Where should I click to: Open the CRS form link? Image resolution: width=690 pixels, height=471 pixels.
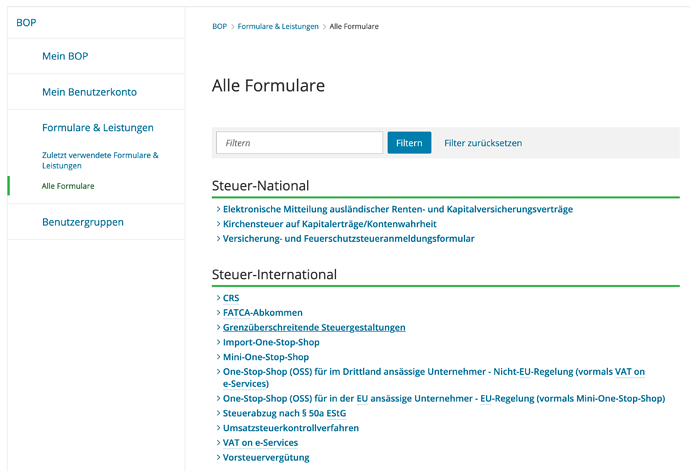click(x=231, y=298)
